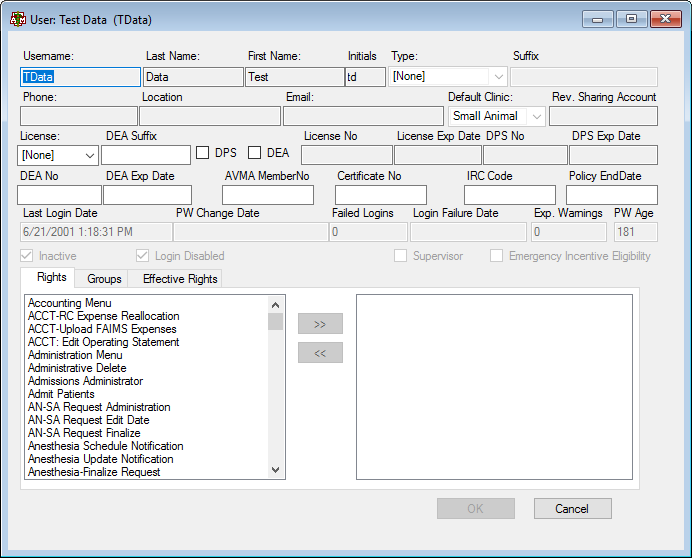Click the PW Age field
This screenshot has width=692, height=558.
point(636,232)
